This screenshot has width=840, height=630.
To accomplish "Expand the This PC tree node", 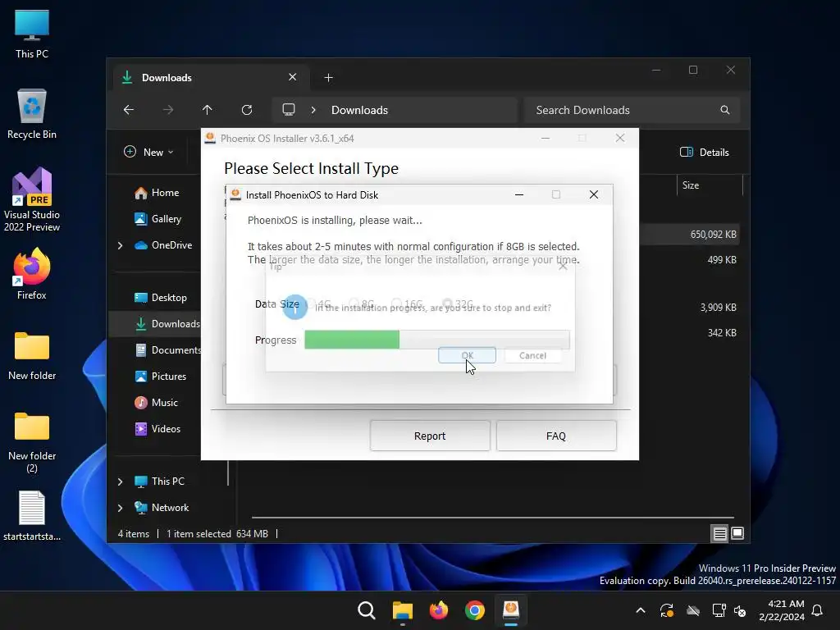I will tap(120, 482).
